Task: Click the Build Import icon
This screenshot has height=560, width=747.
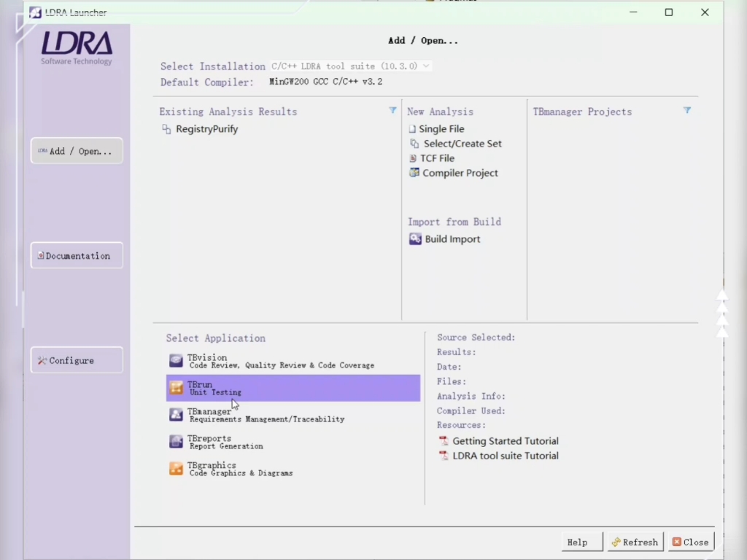Action: (x=415, y=239)
